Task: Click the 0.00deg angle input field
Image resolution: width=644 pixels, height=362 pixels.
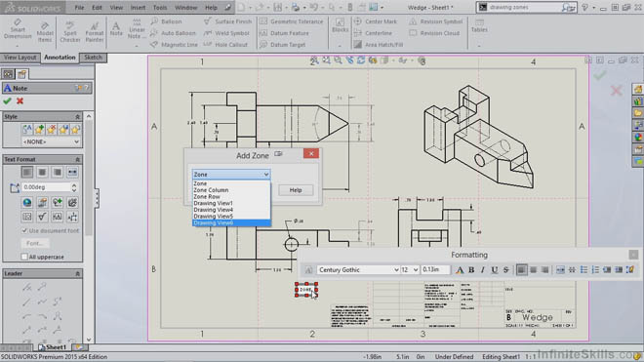Action: click(x=46, y=187)
